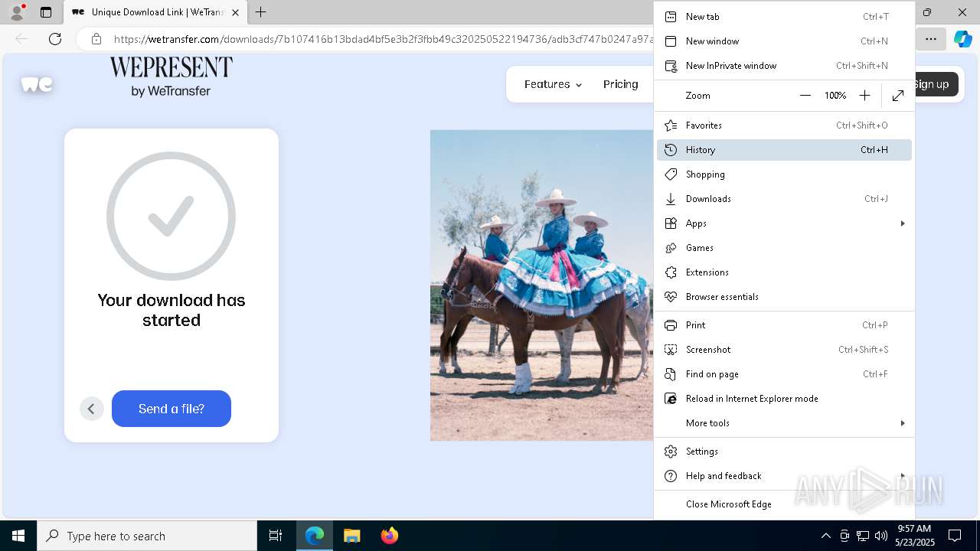Open the Pricing link
This screenshot has height=551, width=980.
620,84
